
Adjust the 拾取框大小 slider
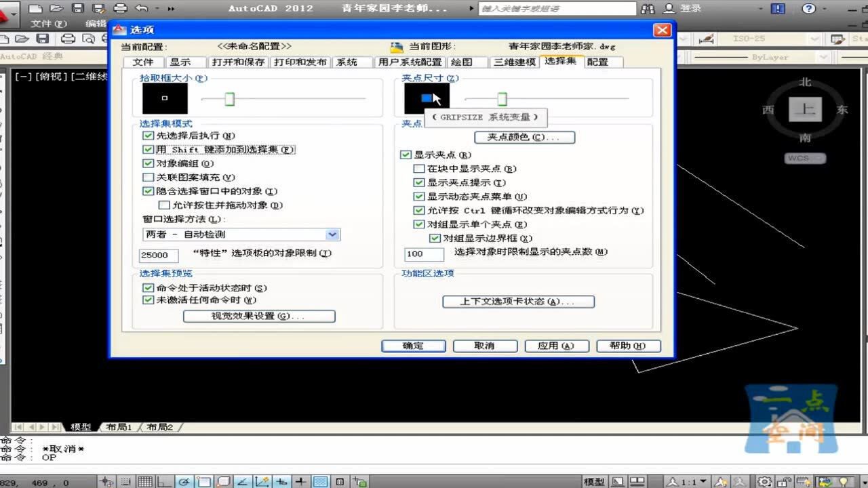(229, 99)
